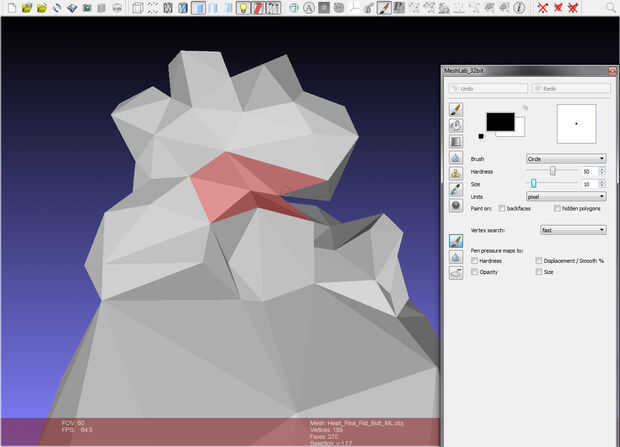
Task: Click the Size slider handle
Action: coord(533,184)
